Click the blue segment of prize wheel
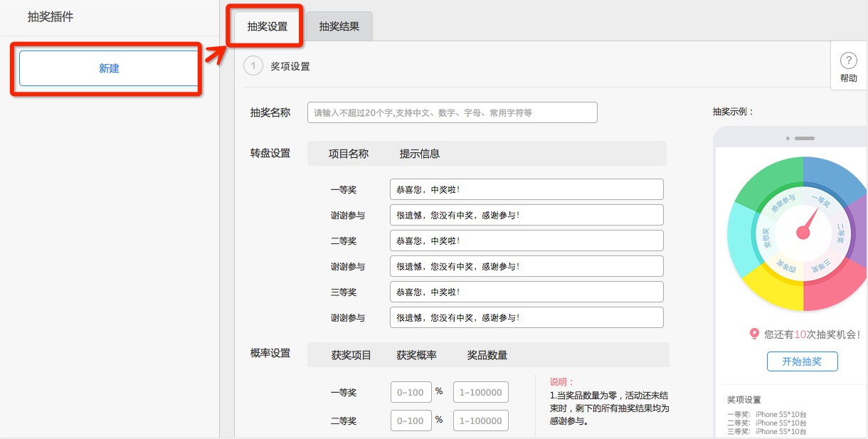The width and height of the screenshot is (868, 439). pos(832,176)
